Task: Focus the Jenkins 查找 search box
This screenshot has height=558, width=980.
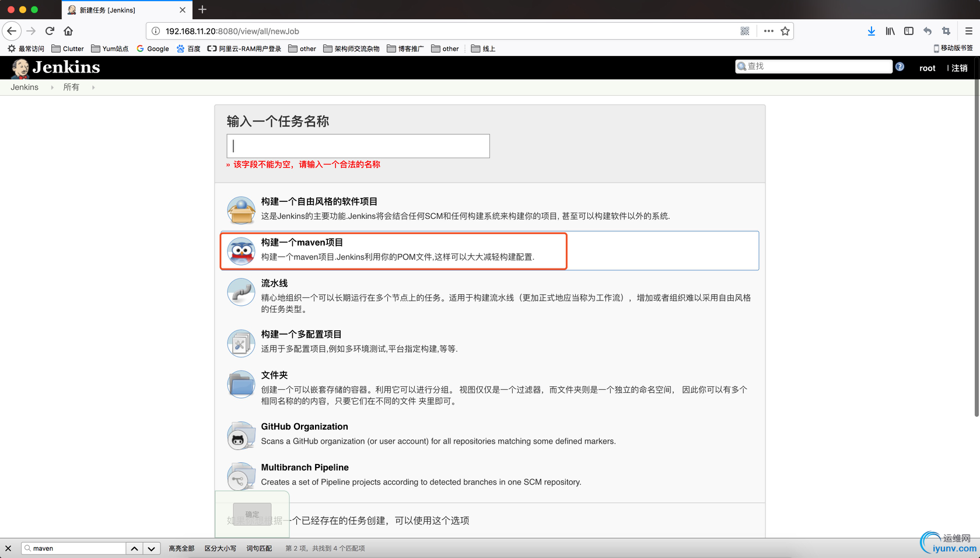Action: [x=814, y=67]
